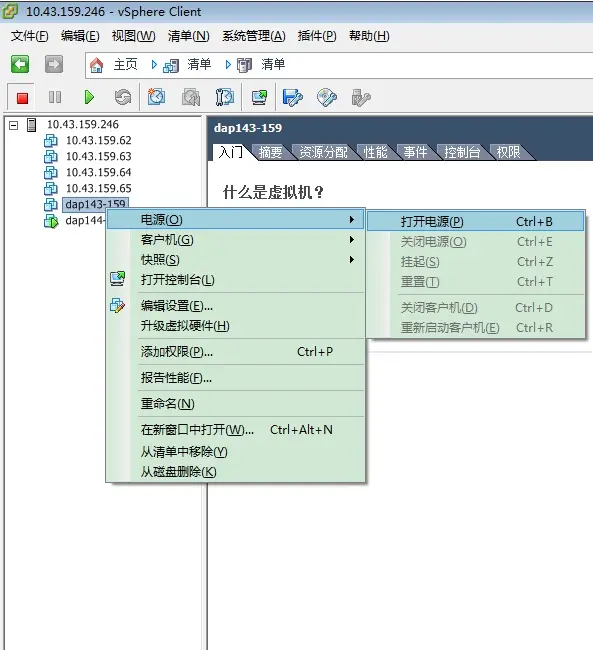Click the floppy connect toolbar icon

point(292,97)
